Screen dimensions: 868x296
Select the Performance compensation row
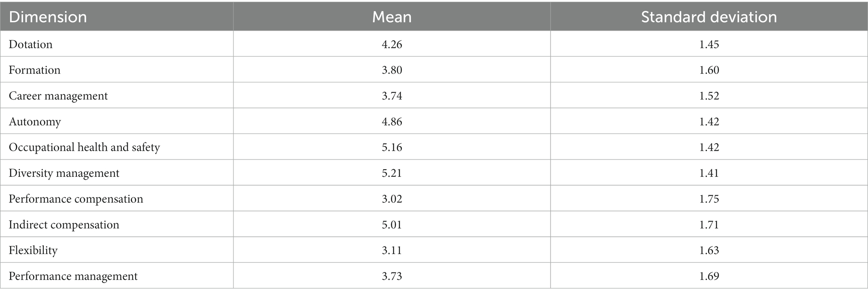click(x=434, y=199)
